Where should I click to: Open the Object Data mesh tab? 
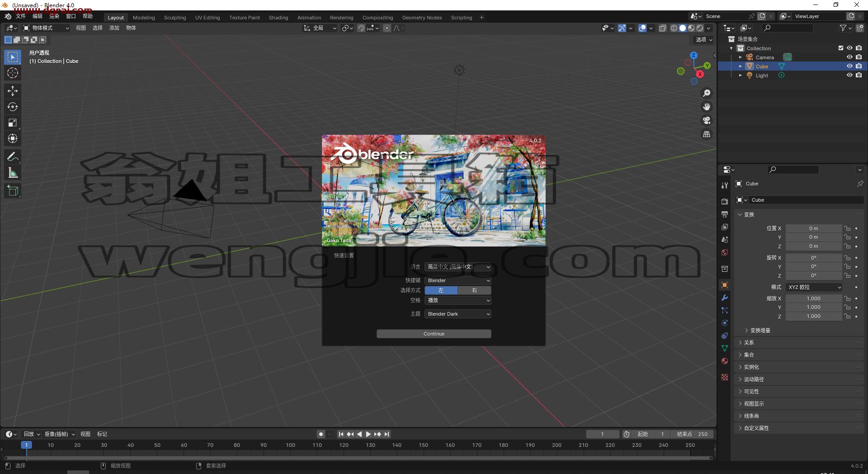(x=725, y=348)
